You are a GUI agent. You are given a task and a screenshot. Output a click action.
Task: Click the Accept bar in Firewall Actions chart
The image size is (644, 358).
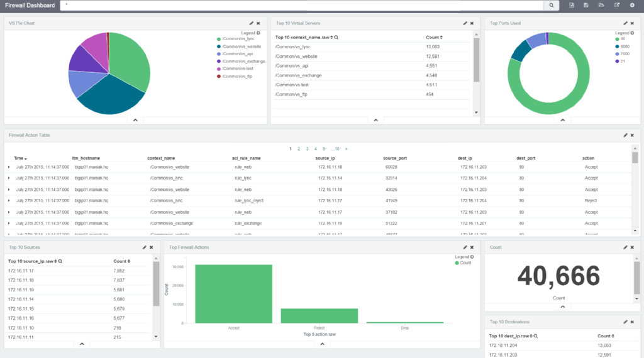click(233, 293)
